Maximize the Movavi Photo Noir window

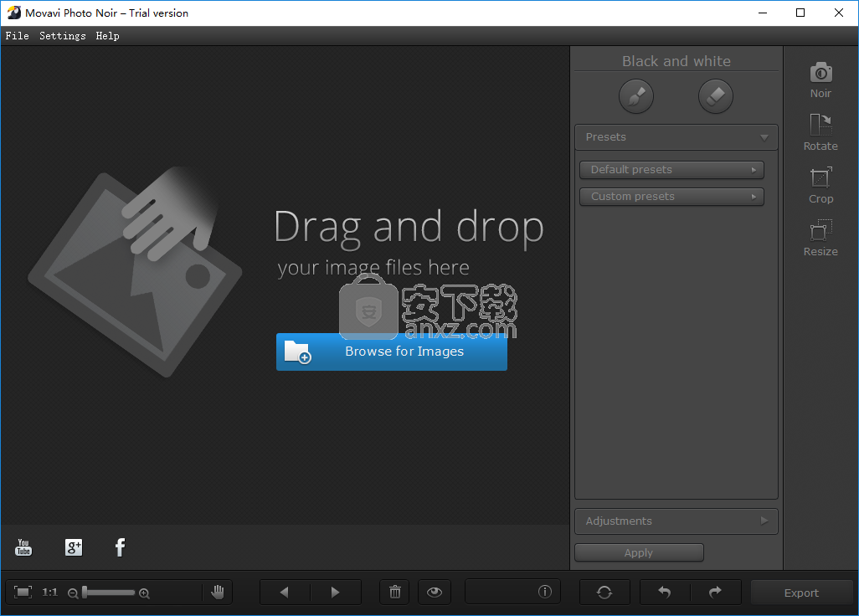(800, 13)
